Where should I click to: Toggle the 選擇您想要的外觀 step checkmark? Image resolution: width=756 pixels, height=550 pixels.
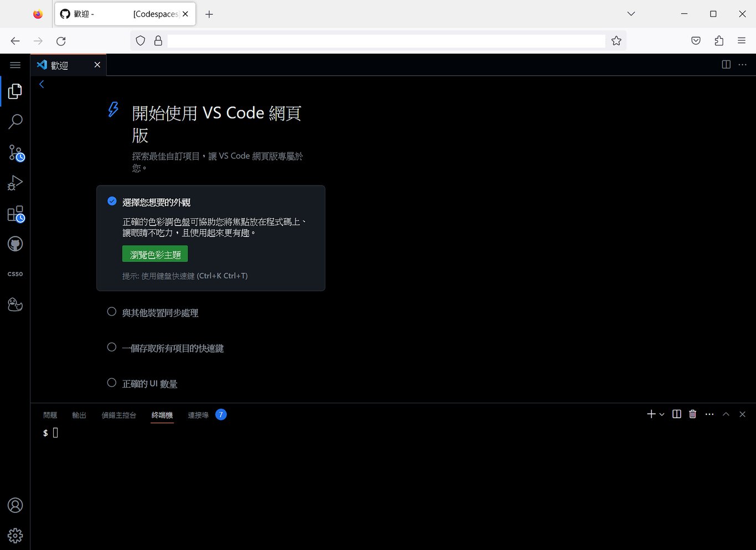[112, 201]
